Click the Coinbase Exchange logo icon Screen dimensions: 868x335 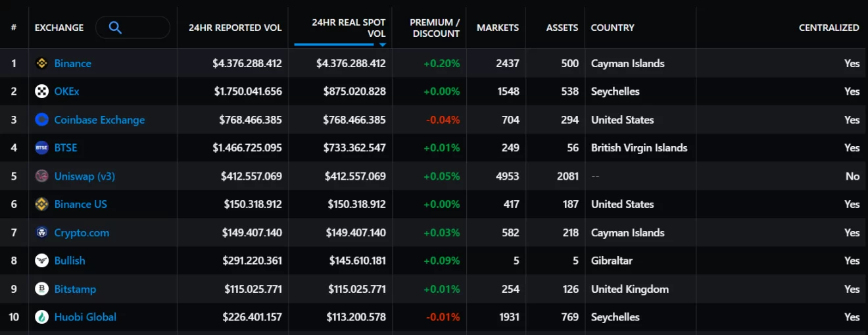pos(41,120)
